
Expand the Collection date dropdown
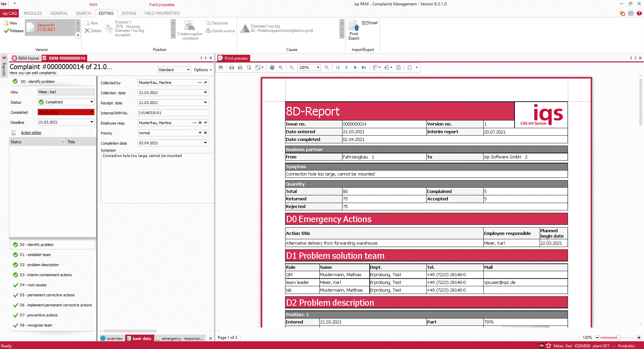(x=205, y=93)
